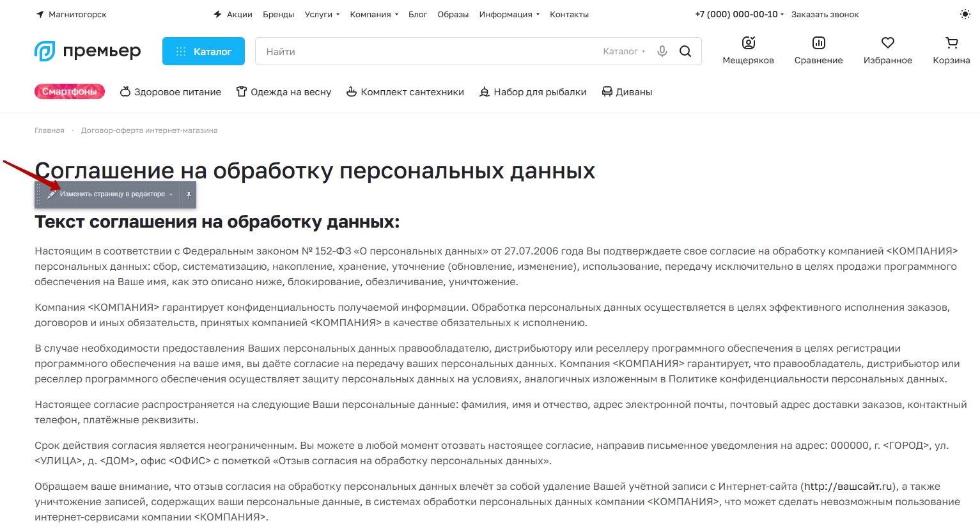Expand the Изменить страницу в редакторе dropdown arrow
Screen dimensions: 980x532
(x=171, y=194)
